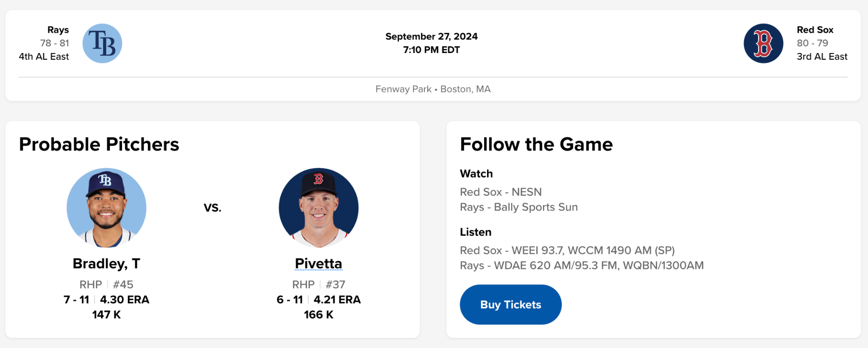Click the 7:10 PM EDT game time
Image resolution: width=868 pixels, height=348 pixels.
click(431, 50)
